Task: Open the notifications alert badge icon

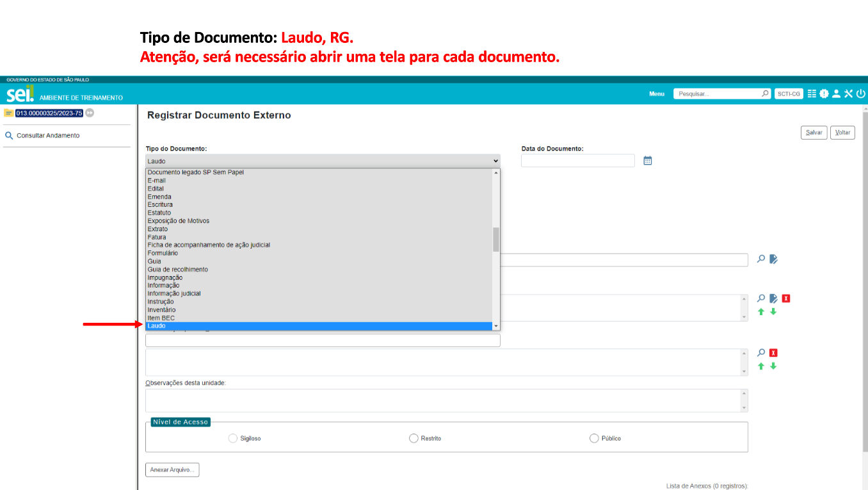Action: (x=824, y=94)
